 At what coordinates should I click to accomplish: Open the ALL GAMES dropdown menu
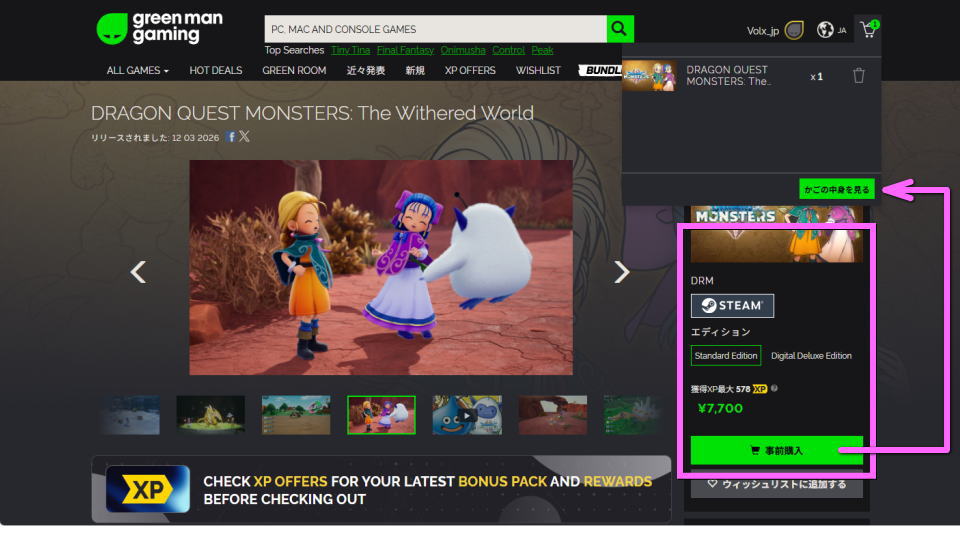coord(137,70)
